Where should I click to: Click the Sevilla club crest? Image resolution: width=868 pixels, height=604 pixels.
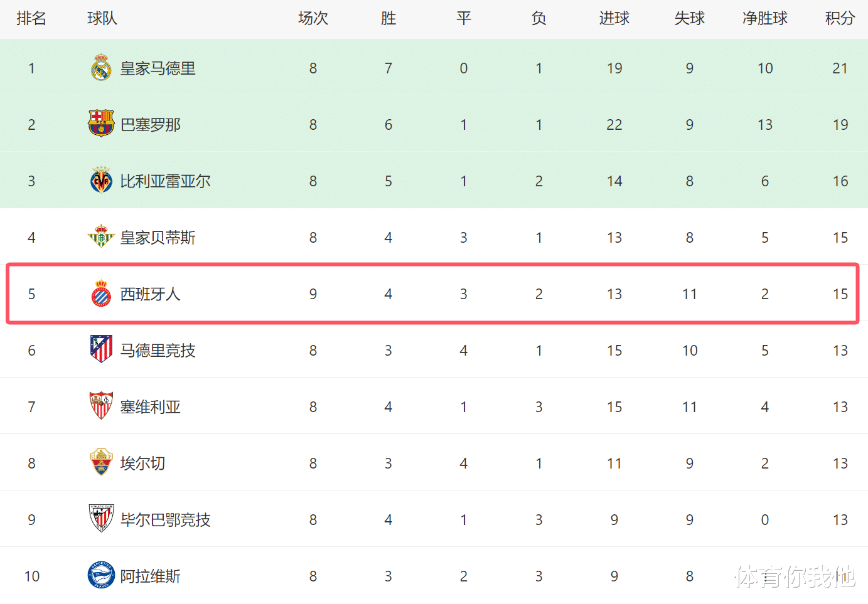coord(101,406)
